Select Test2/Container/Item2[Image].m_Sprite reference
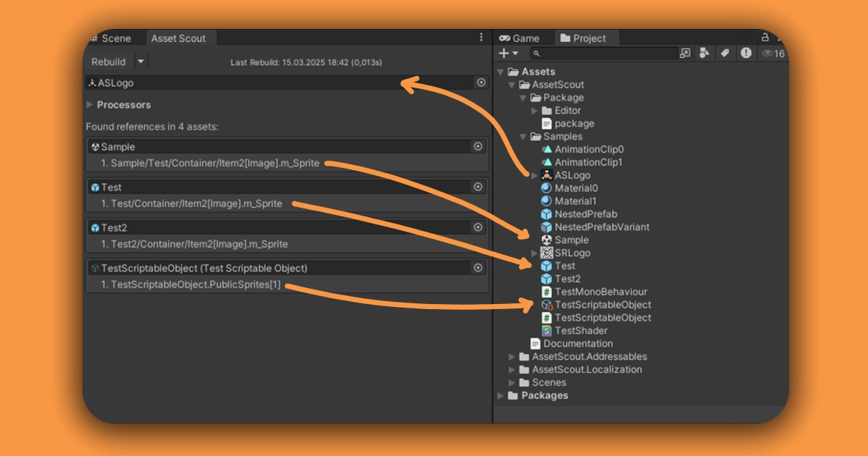This screenshot has width=868, height=456. 195,244
